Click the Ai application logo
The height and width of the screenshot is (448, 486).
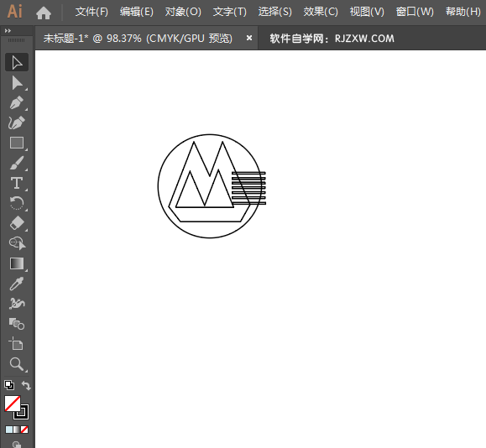[x=15, y=12]
